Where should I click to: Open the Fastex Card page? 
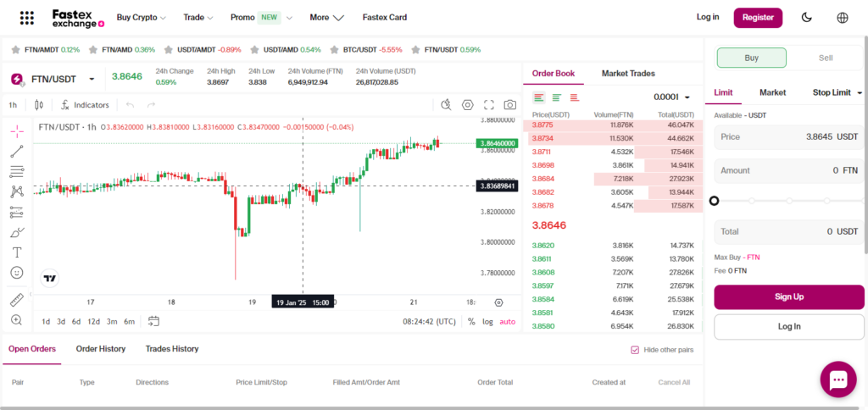[x=385, y=18]
